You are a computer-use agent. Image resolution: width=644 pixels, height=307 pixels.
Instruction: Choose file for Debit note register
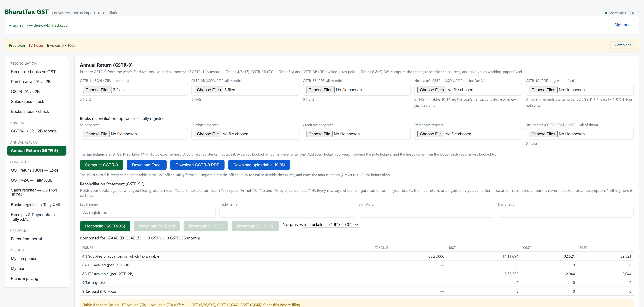click(431, 134)
